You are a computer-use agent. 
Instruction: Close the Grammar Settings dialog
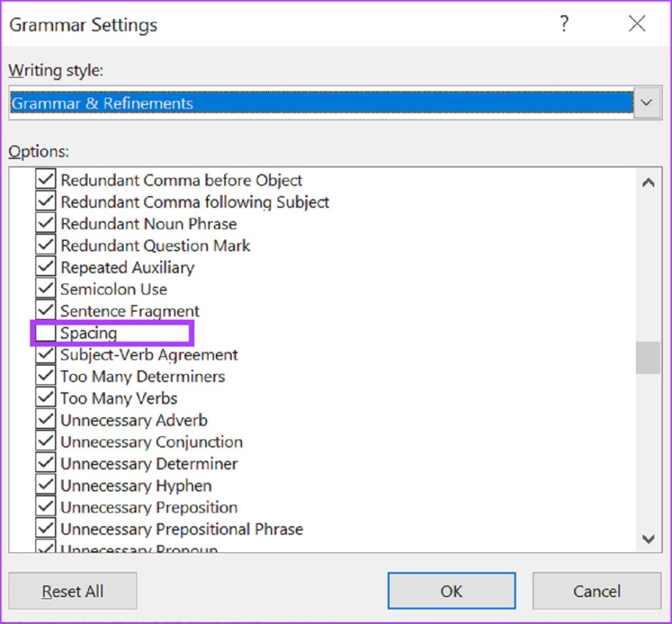(637, 24)
